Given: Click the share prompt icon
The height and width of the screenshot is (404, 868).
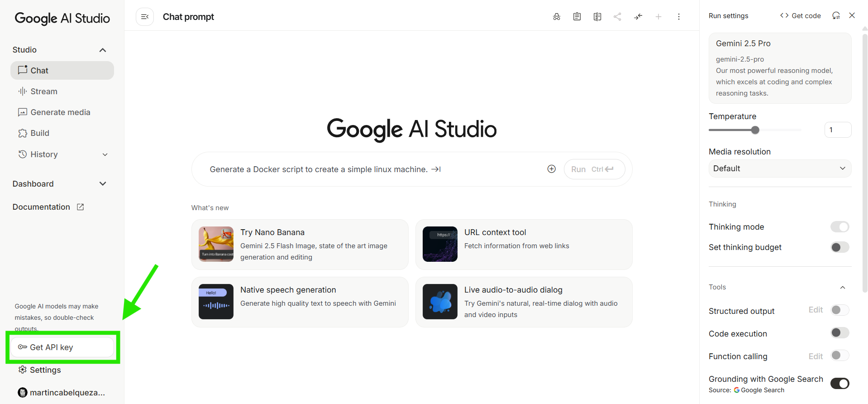Looking at the screenshot, I should tap(617, 17).
